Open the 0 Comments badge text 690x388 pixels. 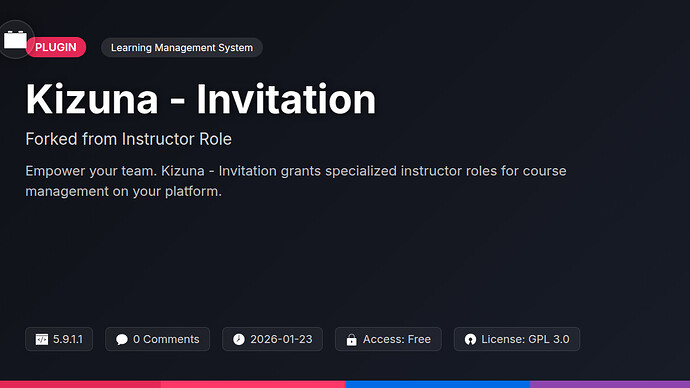166,339
